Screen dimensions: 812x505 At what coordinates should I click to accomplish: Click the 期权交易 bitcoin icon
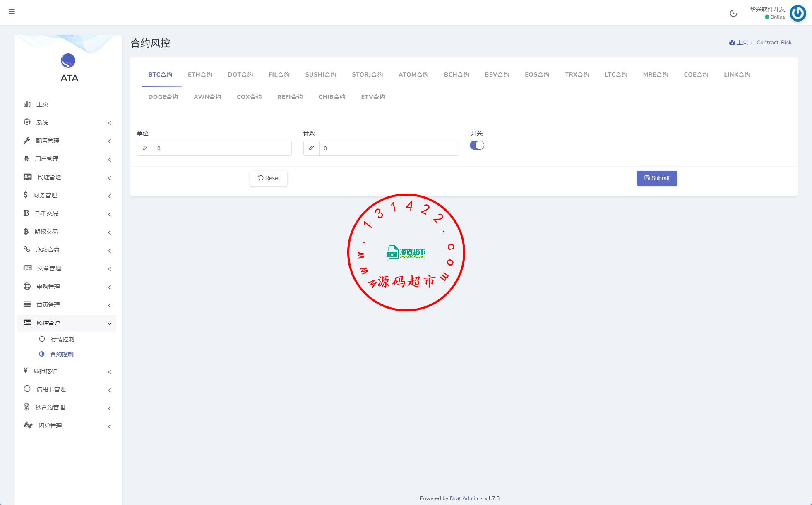(x=26, y=231)
